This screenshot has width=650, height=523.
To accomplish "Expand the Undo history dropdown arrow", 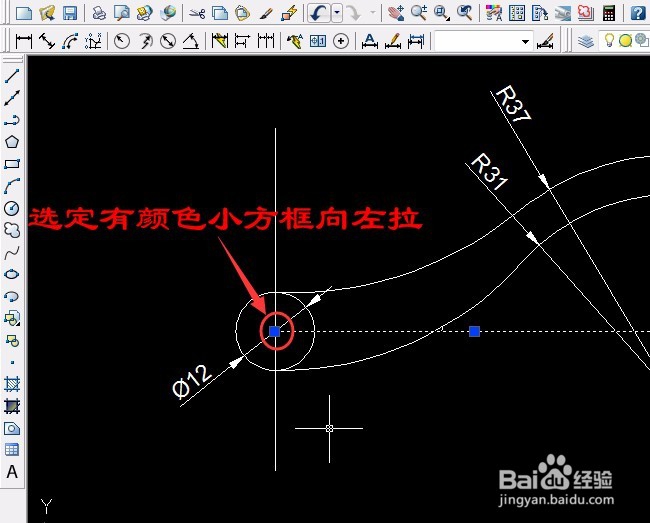I will click(337, 13).
